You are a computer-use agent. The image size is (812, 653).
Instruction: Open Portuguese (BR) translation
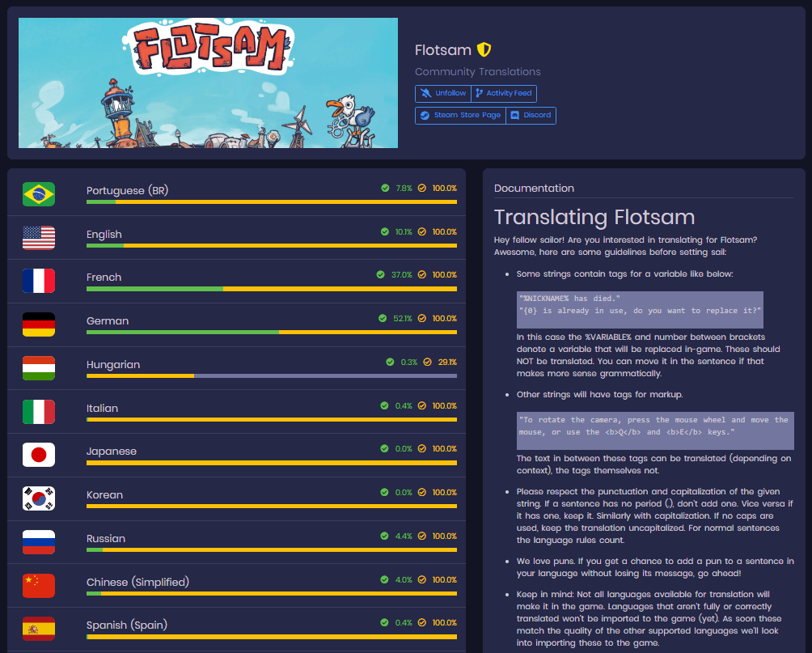128,191
